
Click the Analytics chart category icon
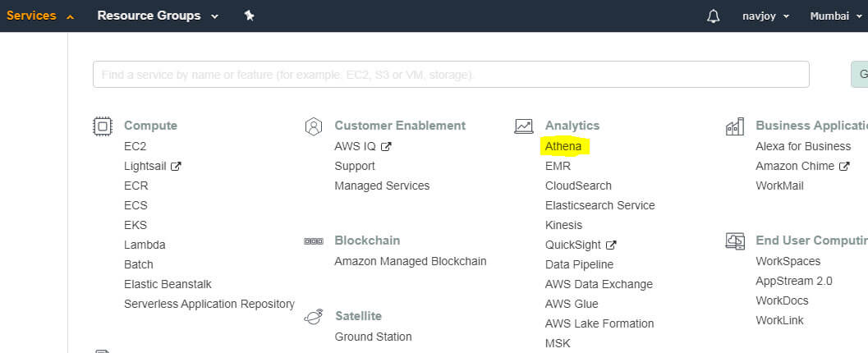(523, 126)
